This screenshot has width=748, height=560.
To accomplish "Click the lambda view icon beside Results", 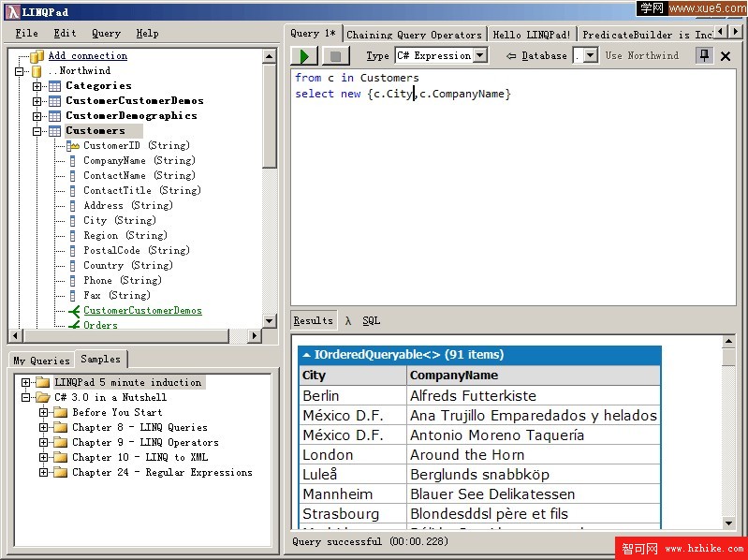I will (x=348, y=321).
